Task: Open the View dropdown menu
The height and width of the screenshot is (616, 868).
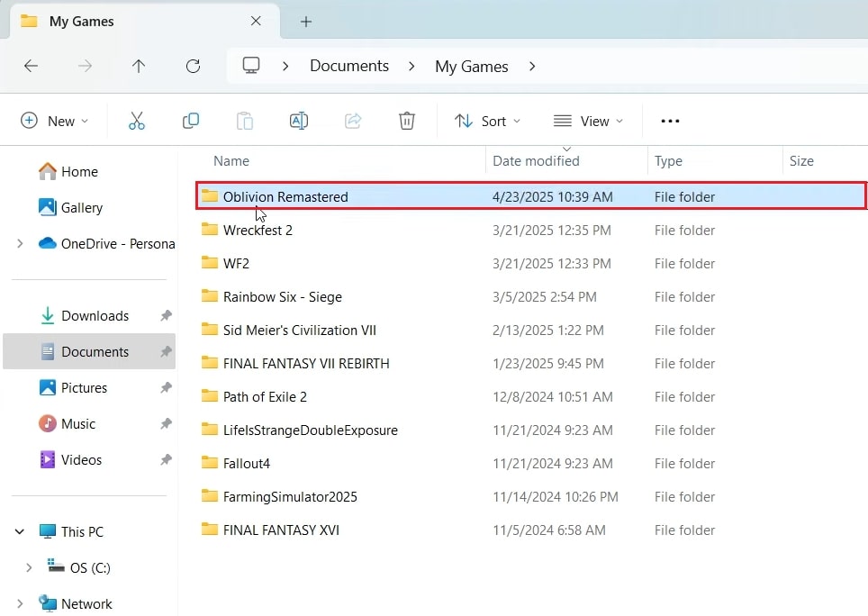Action: 589,121
